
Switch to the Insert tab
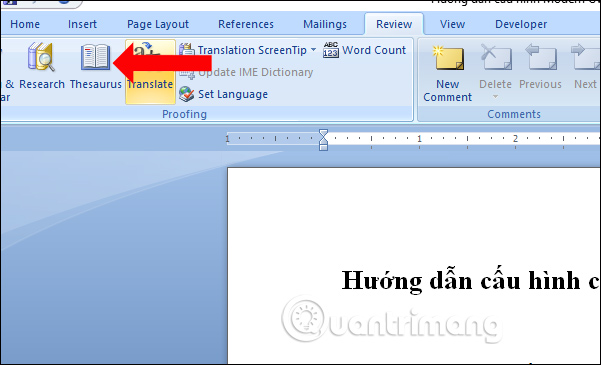[82, 24]
